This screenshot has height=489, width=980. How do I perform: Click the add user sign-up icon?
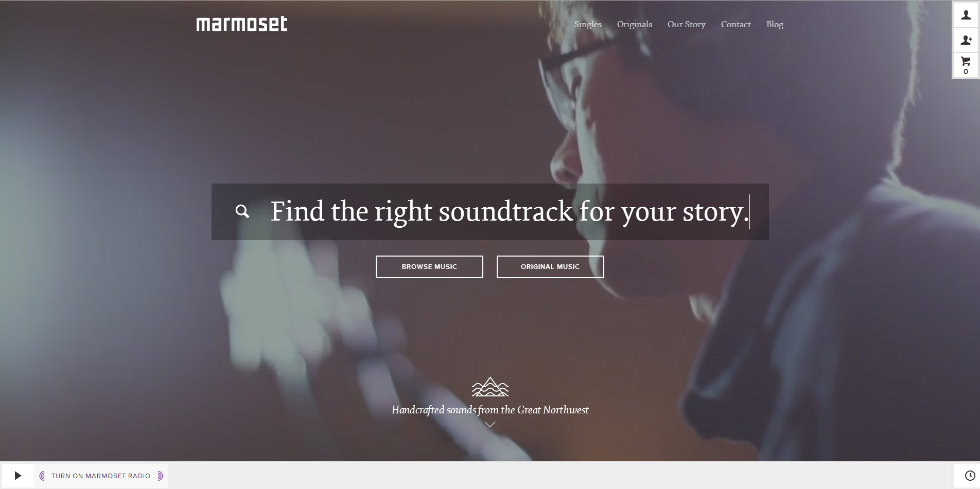coord(966,40)
